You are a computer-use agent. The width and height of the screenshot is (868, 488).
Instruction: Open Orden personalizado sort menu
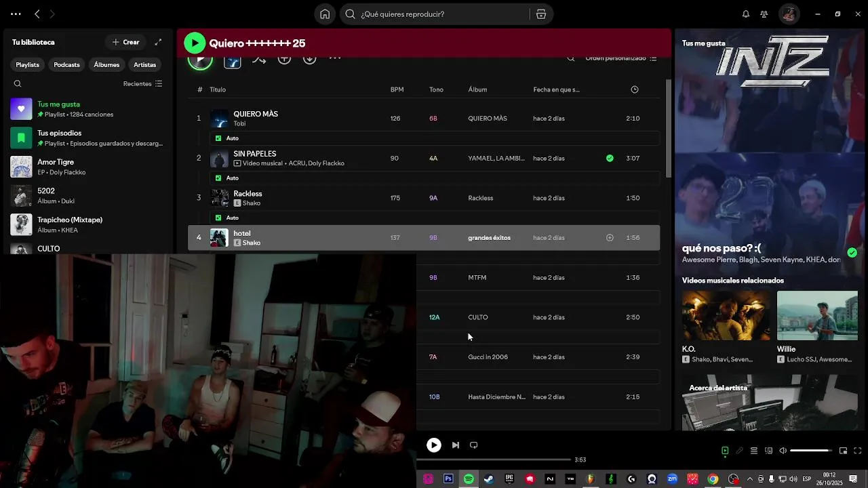(x=621, y=58)
